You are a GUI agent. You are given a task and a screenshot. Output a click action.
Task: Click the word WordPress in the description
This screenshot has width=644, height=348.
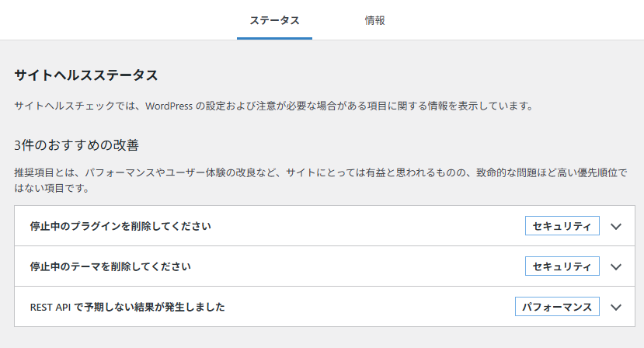[x=169, y=106]
